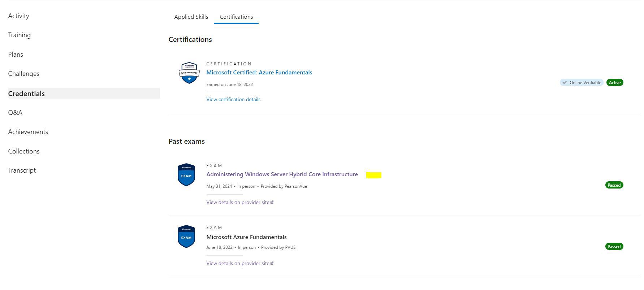This screenshot has width=644, height=290.
Task: Click the Microsoft Azure Fundamentals exam badge icon
Action: pos(186,237)
